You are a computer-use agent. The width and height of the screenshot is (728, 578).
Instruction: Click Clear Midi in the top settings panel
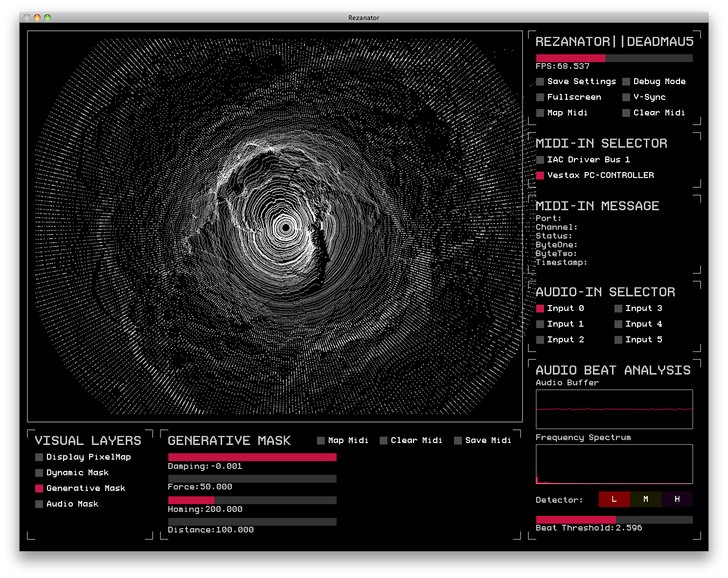627,113
